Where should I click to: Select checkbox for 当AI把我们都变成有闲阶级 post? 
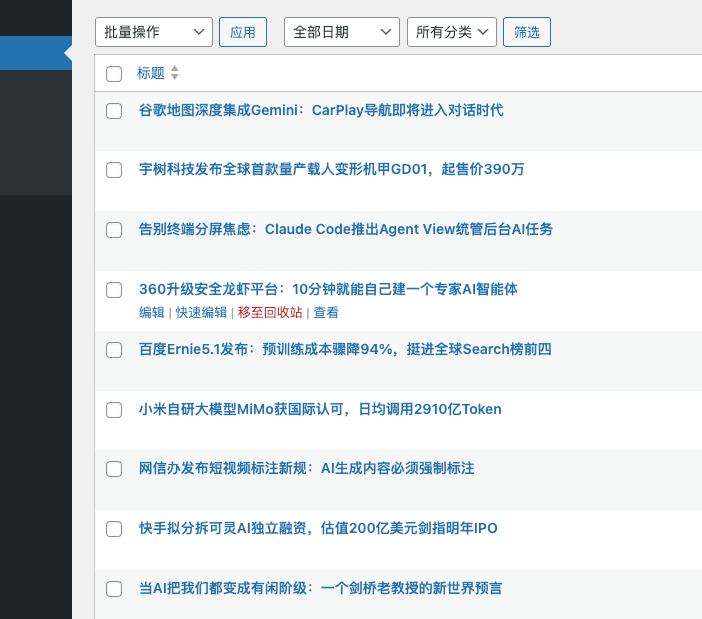click(x=114, y=589)
